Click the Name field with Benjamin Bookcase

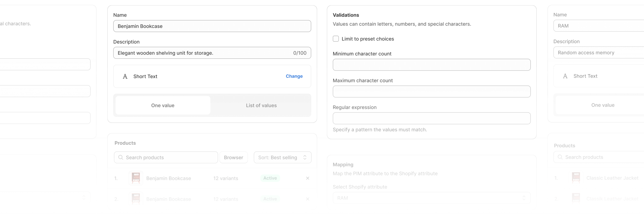(212, 26)
